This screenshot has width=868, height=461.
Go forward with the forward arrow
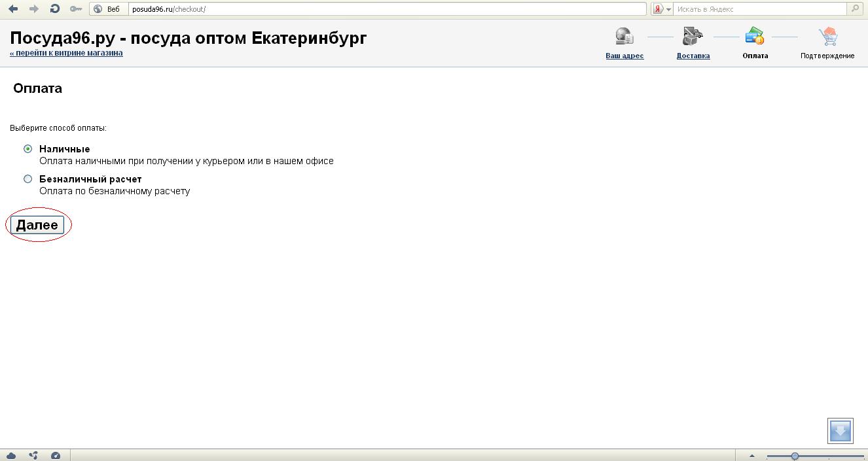34,9
